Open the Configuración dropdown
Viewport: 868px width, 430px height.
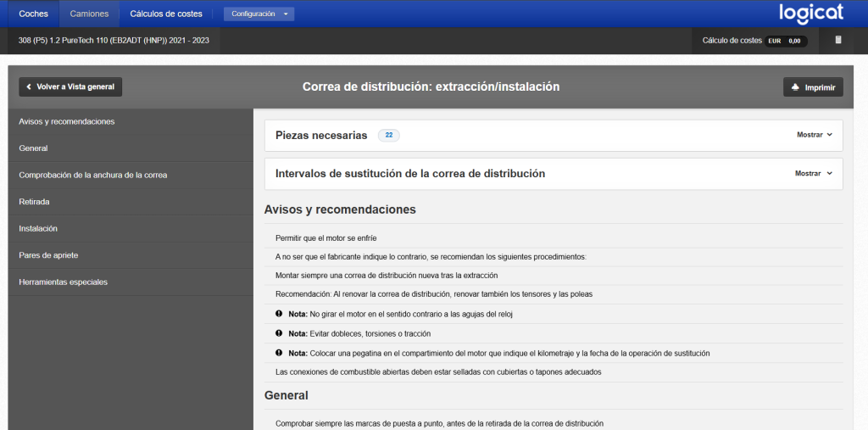259,14
